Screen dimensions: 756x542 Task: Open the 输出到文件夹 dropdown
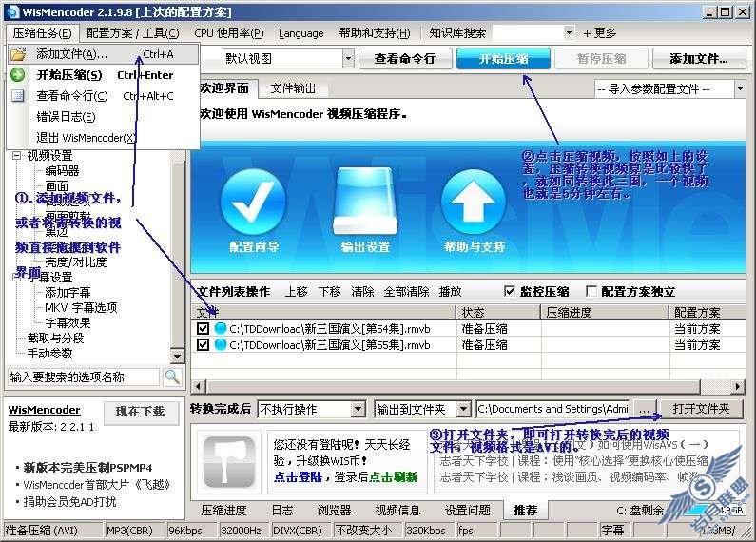tap(463, 410)
